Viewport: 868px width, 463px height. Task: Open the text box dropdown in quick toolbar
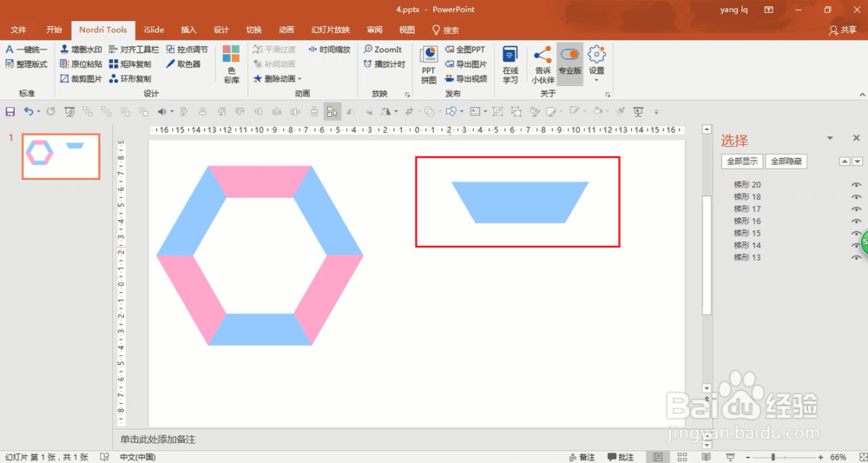click(x=485, y=112)
